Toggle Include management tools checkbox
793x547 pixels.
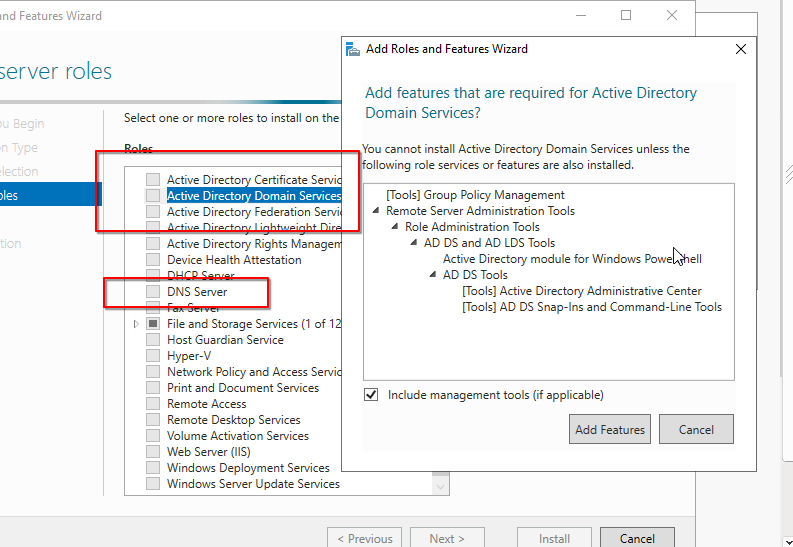point(371,394)
